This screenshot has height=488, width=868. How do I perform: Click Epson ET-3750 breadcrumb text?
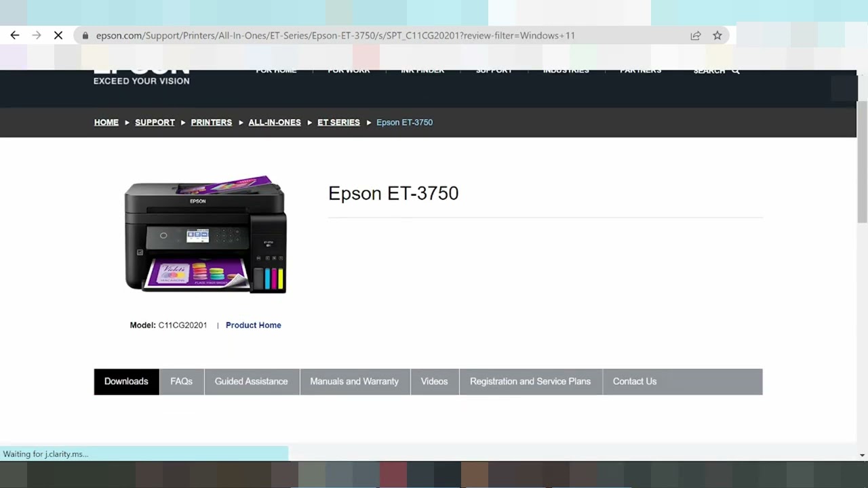(x=404, y=122)
